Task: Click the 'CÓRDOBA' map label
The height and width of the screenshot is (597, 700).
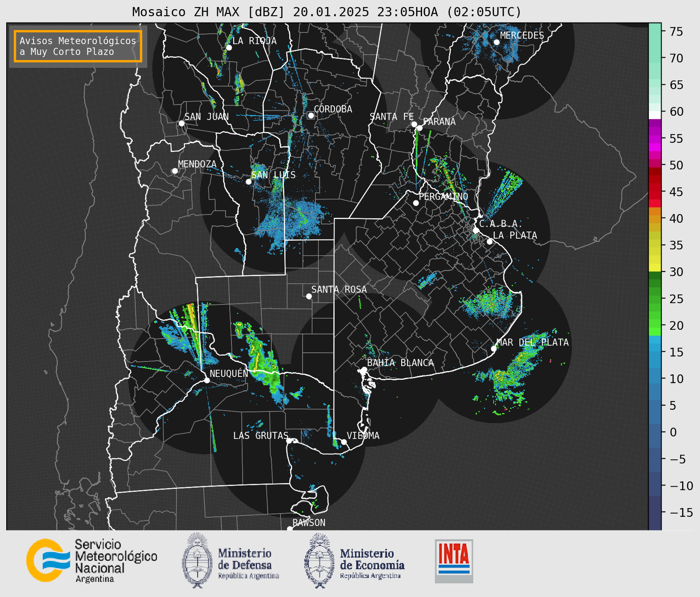Action: [333, 109]
